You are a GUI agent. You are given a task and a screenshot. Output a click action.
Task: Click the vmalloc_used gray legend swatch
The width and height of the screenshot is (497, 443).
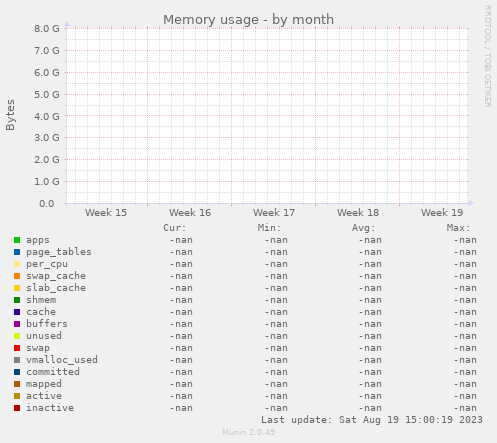17,360
